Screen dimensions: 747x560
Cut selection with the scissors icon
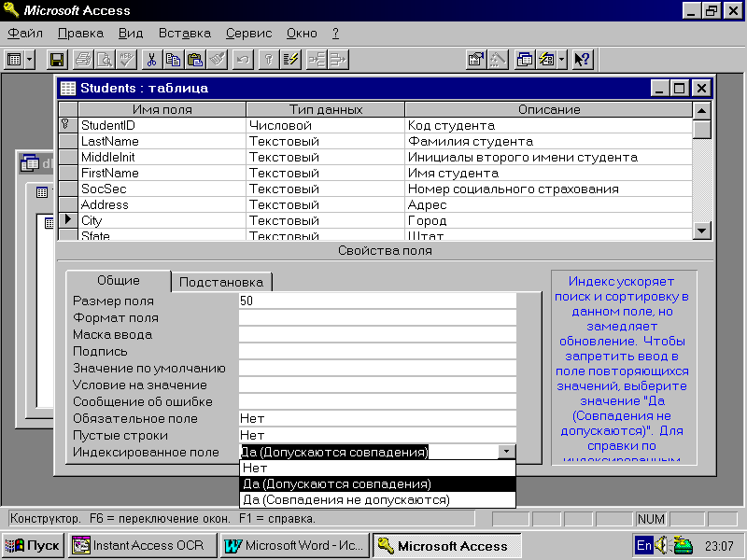(151, 60)
